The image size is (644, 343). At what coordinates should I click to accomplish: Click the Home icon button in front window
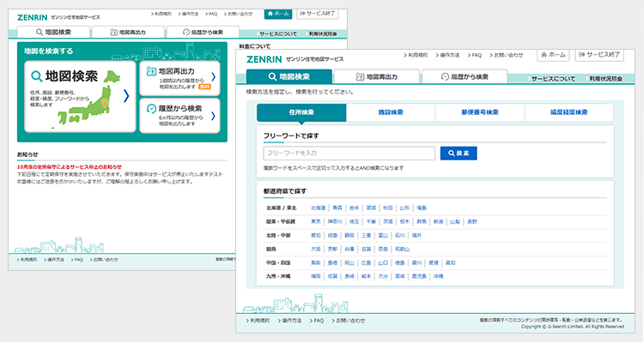(553, 55)
